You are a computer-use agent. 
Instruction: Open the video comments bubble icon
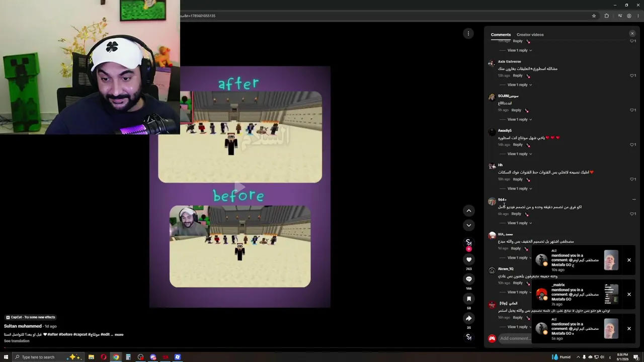click(468, 279)
